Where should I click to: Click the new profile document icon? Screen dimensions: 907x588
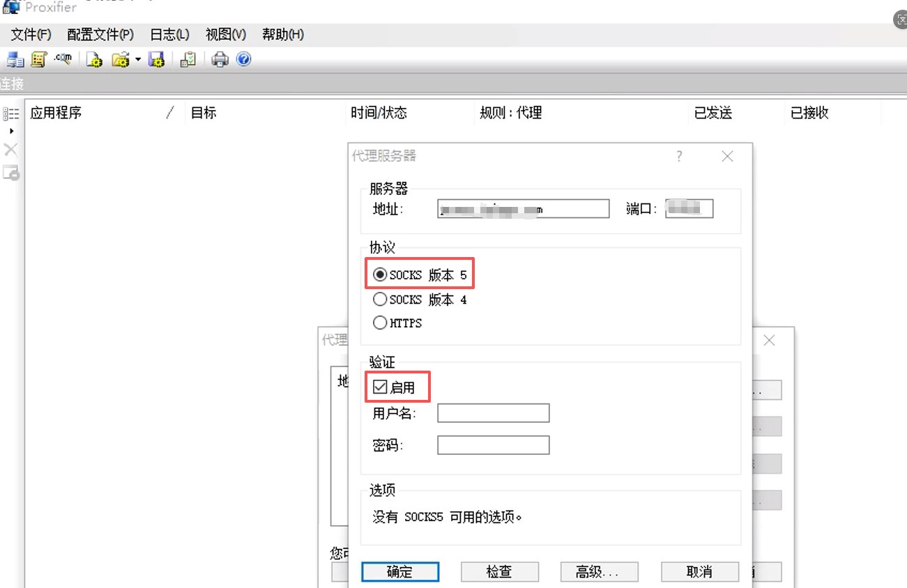pyautogui.click(x=93, y=60)
